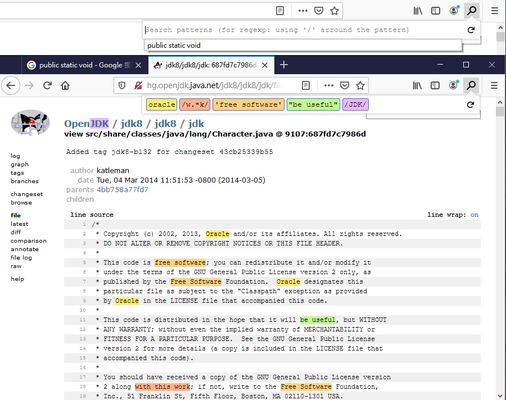The width and height of the screenshot is (506, 400).
Task: Open the OpenJDK breadcrumb link
Action: pos(87,124)
